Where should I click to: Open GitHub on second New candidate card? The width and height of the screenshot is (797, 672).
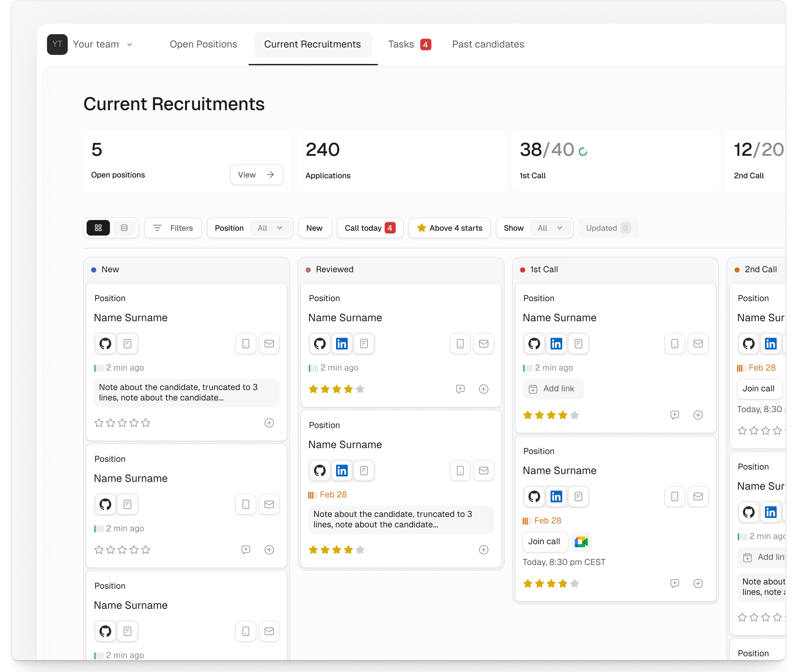[x=105, y=504]
